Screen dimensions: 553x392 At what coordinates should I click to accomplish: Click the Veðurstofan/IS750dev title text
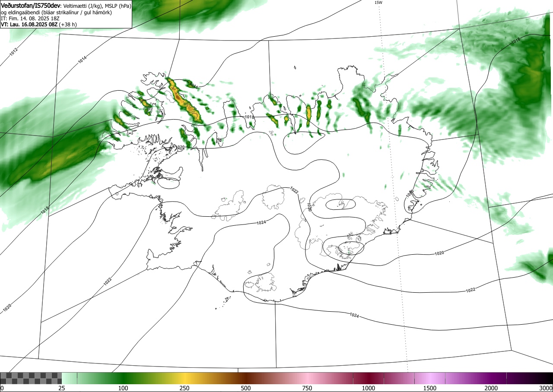[31, 6]
